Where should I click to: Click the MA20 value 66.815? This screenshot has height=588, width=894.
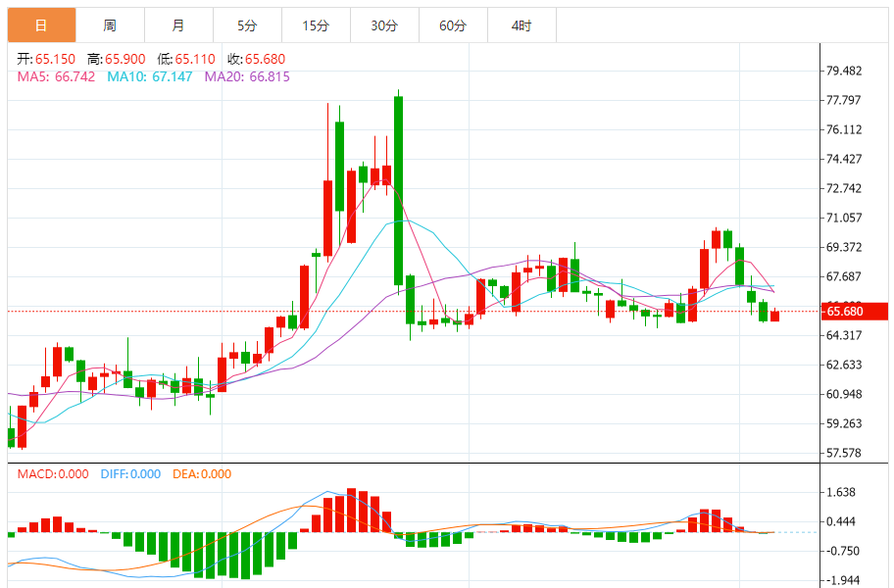270,76
